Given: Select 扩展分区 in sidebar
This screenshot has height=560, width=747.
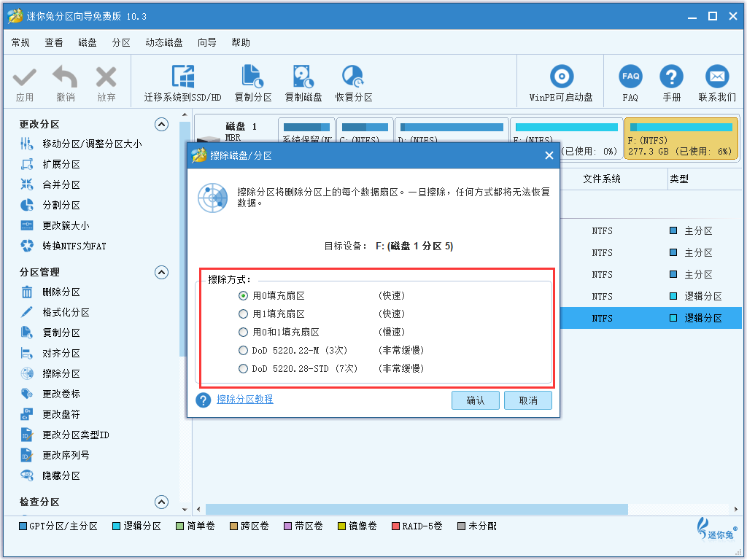Looking at the screenshot, I should pos(50,164).
